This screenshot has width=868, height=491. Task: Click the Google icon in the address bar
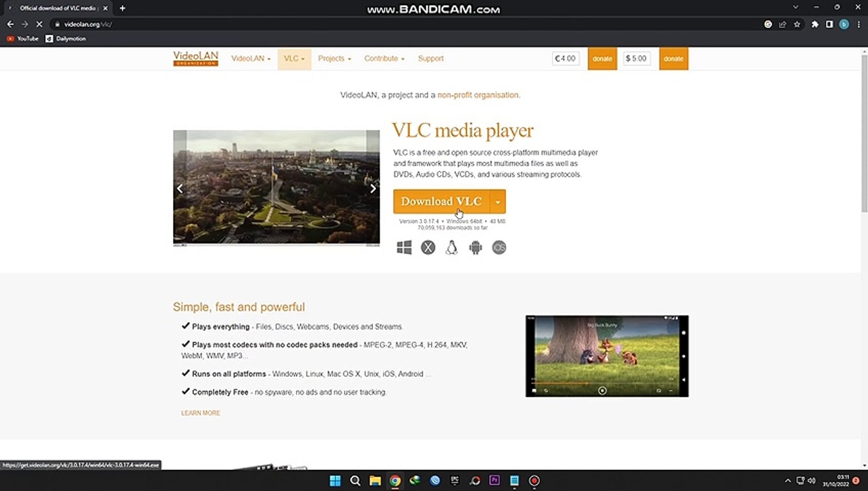point(768,24)
